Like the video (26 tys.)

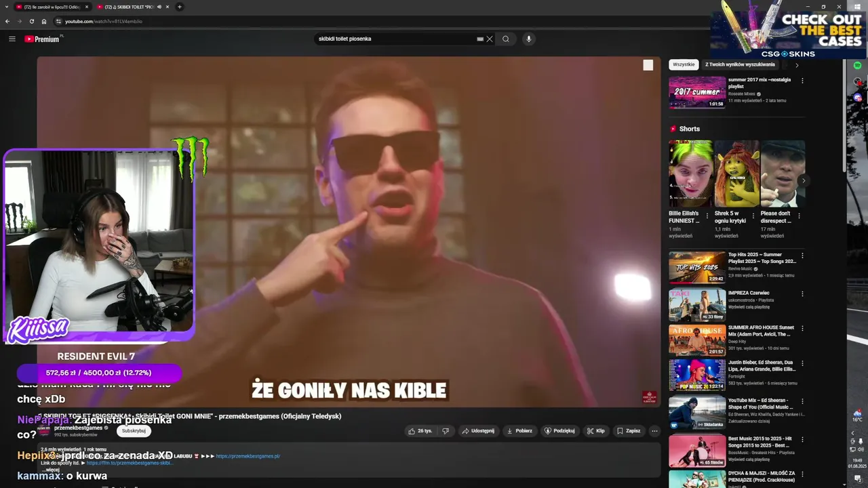click(x=420, y=431)
